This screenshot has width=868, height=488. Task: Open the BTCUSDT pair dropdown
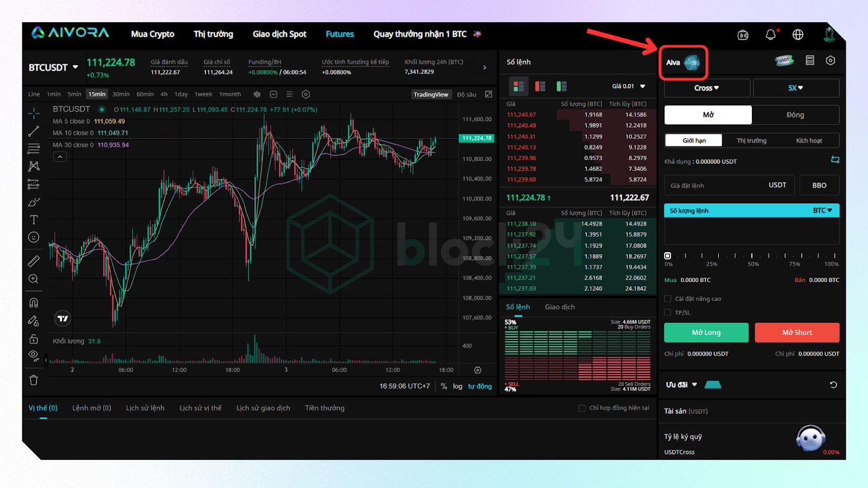pyautogui.click(x=53, y=67)
